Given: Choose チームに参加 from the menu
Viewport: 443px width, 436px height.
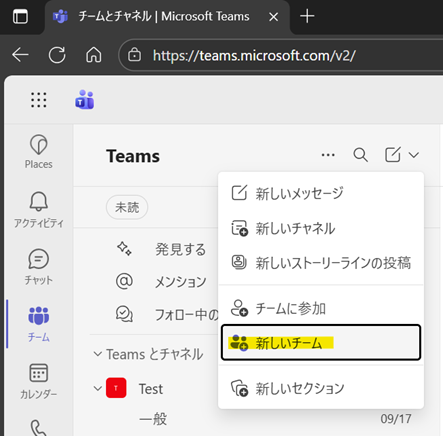Looking at the screenshot, I should coord(321,308).
